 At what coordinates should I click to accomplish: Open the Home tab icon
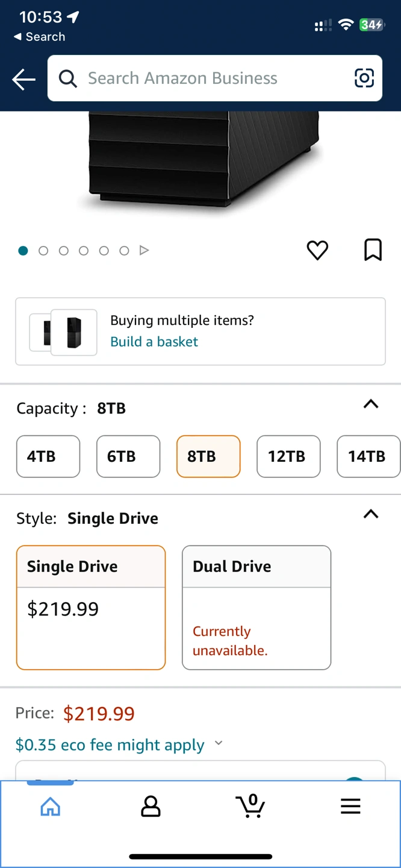click(x=51, y=807)
